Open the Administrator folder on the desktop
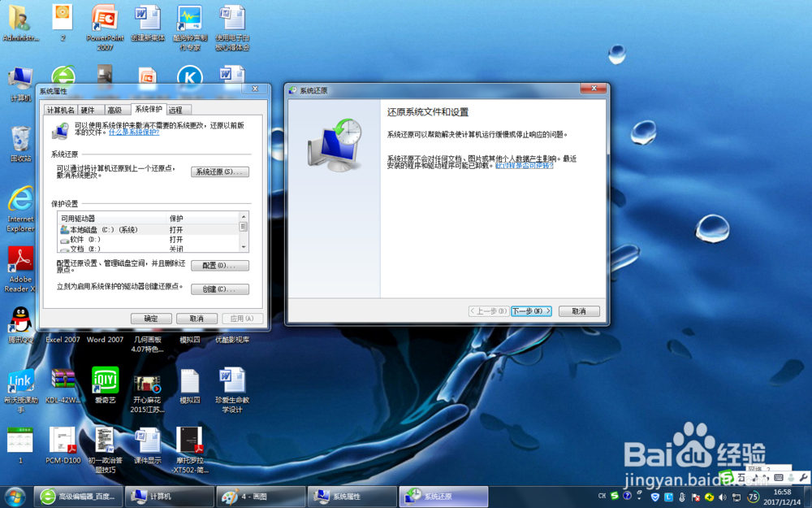This screenshot has width=812, height=508. (19, 24)
